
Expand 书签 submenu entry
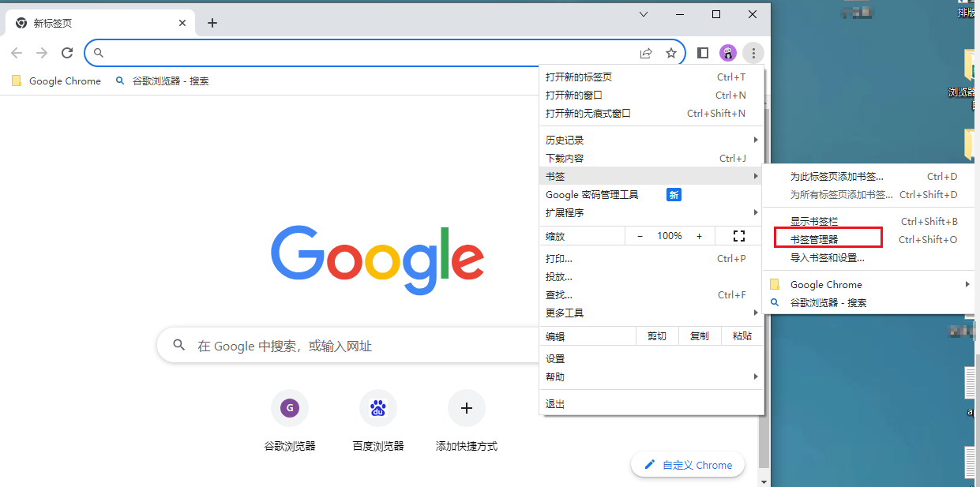pyautogui.click(x=651, y=176)
